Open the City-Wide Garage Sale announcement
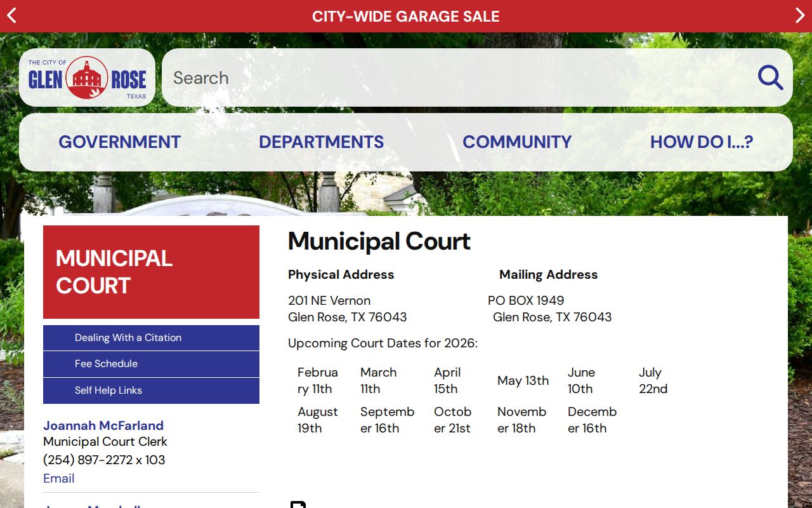 [406, 17]
